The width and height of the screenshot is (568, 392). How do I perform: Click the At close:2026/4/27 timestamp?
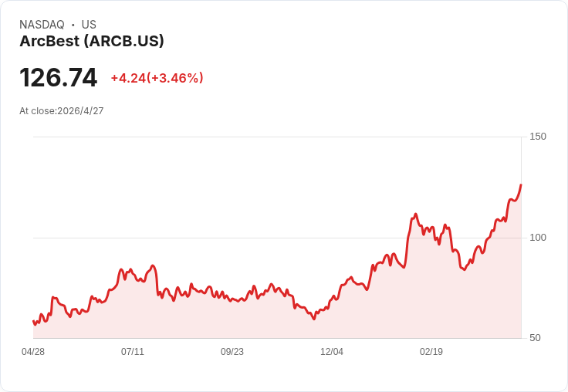tap(62, 111)
